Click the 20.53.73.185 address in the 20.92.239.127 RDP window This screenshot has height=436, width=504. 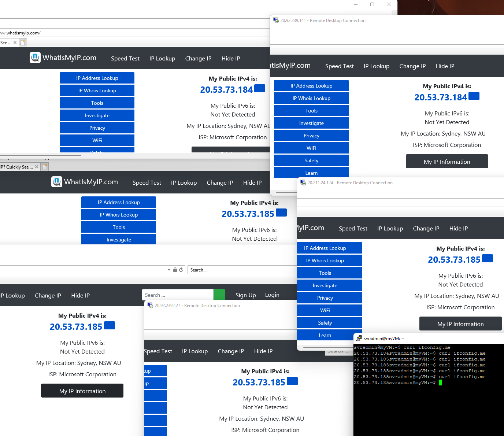(x=259, y=382)
